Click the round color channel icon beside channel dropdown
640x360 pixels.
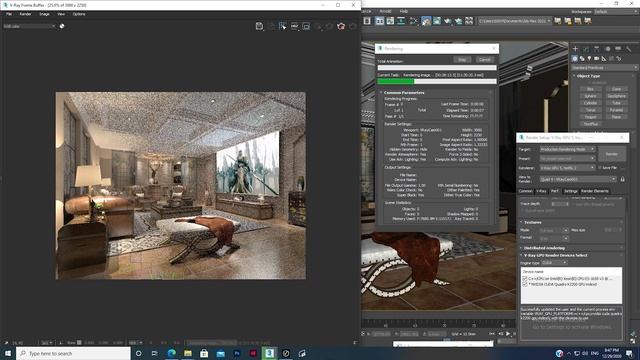[62, 26]
